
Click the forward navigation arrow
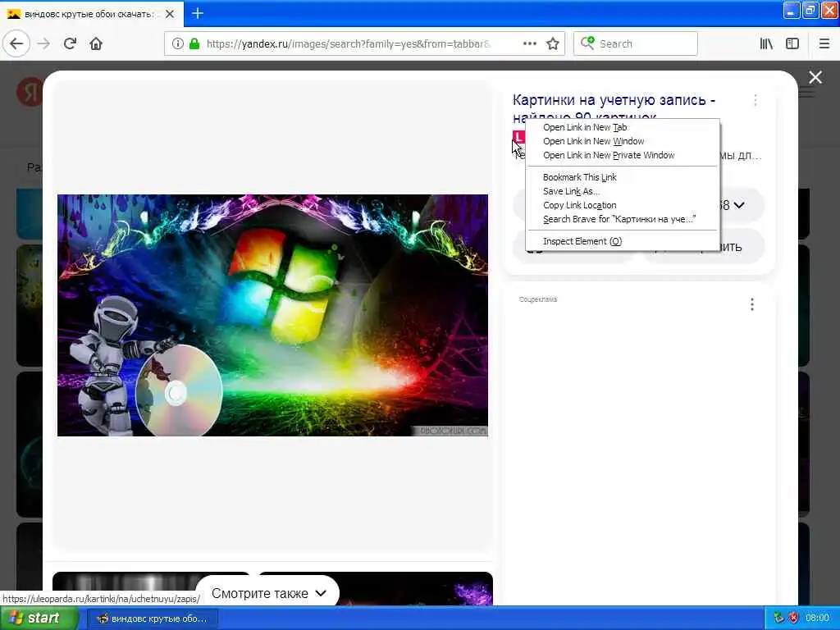44,43
